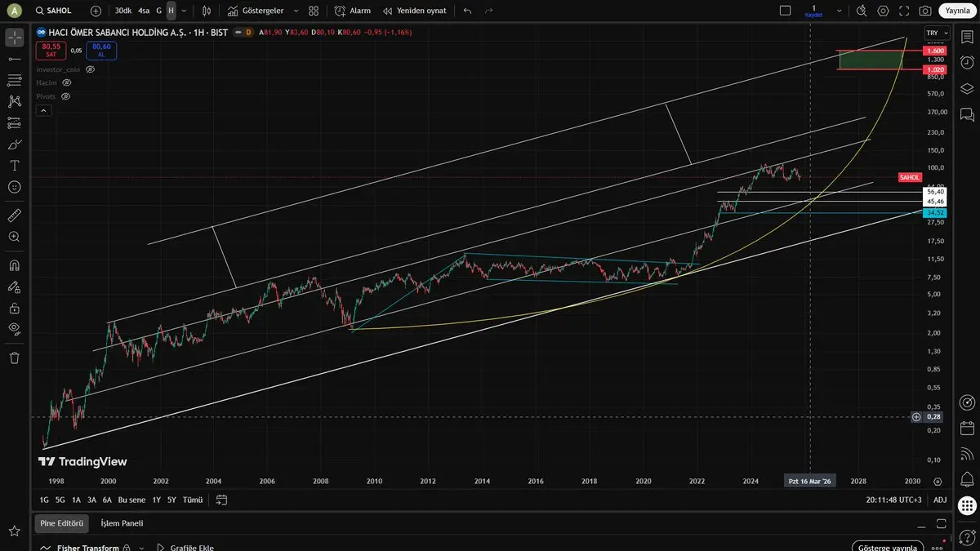Lock all drawing tools
The image size is (980, 551).
(14, 308)
